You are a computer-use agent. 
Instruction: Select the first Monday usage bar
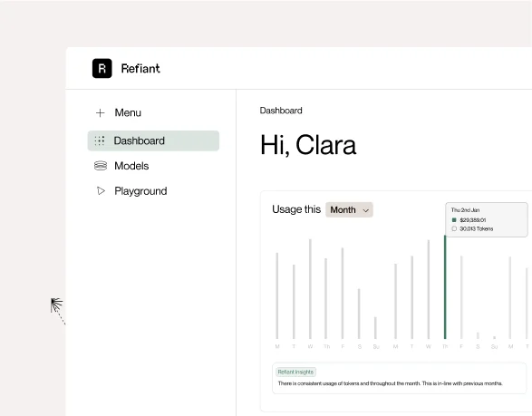point(277,295)
